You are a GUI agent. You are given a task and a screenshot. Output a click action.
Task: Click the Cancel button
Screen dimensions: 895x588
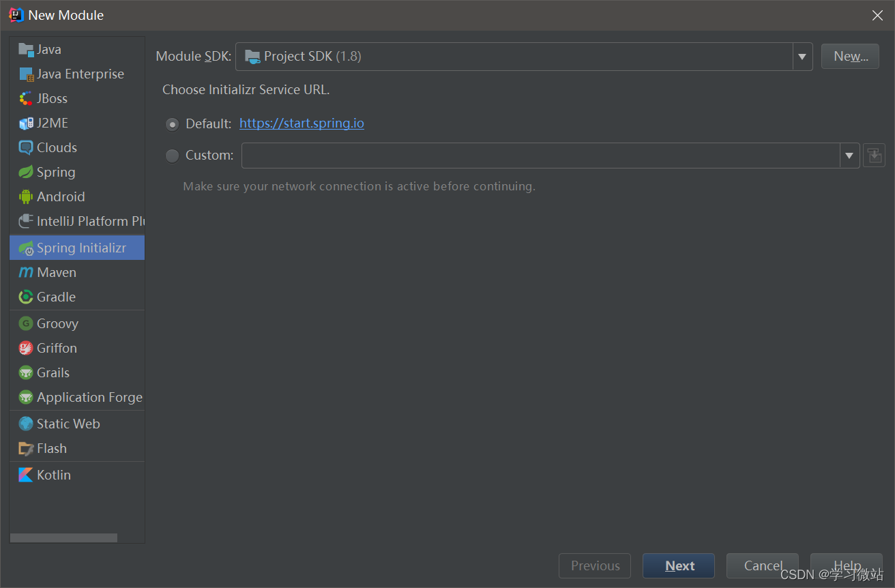[x=763, y=565]
